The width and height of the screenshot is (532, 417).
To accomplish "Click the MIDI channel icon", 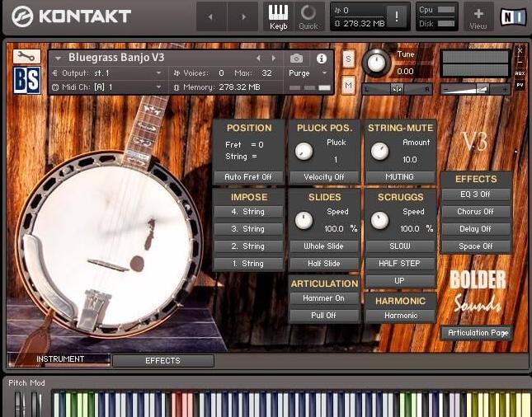I will tap(55, 87).
